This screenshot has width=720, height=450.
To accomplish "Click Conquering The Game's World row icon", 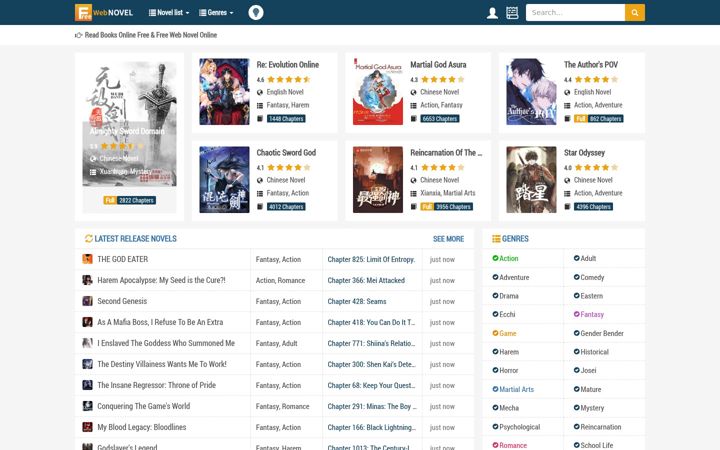I will click(87, 406).
